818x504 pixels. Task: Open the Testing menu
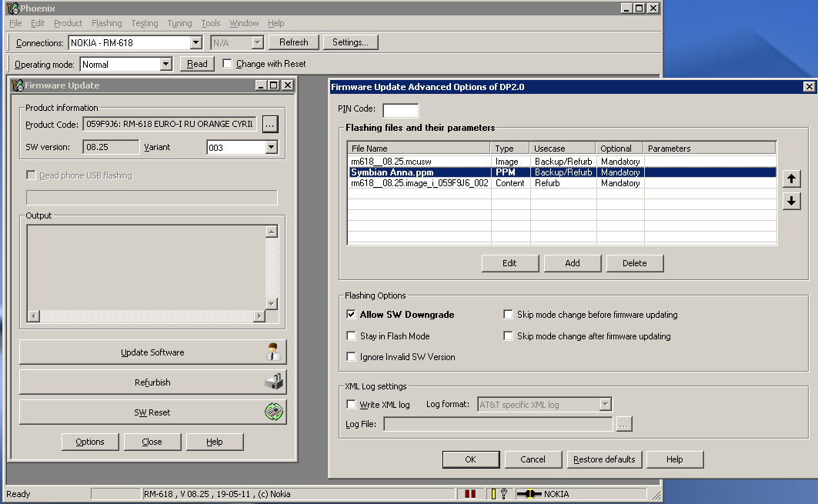point(145,23)
